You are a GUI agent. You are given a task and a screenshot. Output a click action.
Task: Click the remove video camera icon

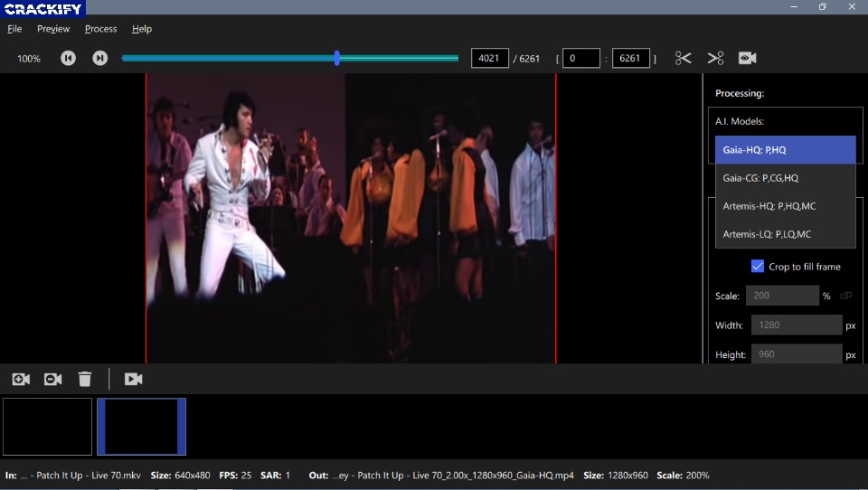point(53,380)
